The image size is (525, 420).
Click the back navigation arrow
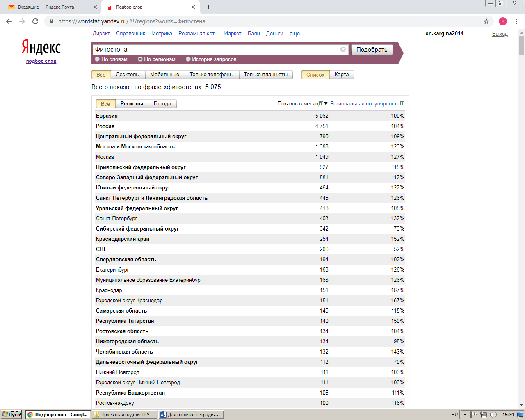pyautogui.click(x=9, y=21)
